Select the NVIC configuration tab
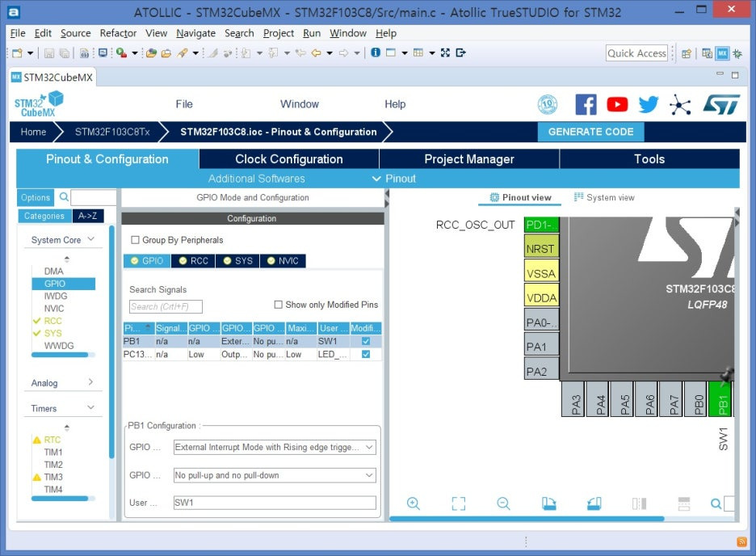The image size is (756, 556). [x=283, y=260]
